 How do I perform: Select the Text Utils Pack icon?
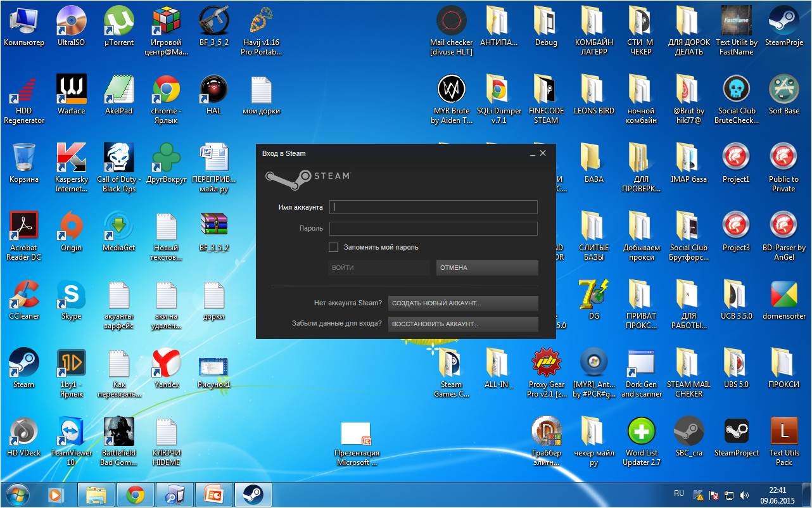pyautogui.click(x=784, y=441)
